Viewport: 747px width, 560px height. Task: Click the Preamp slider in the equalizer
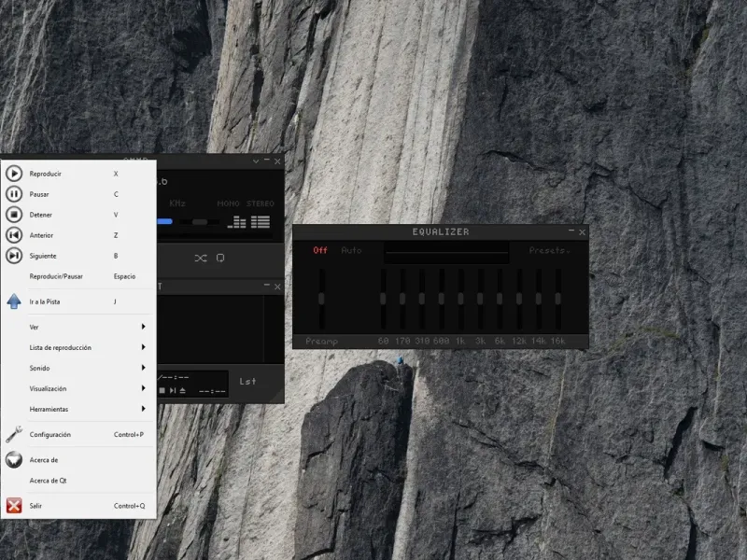pos(321,299)
